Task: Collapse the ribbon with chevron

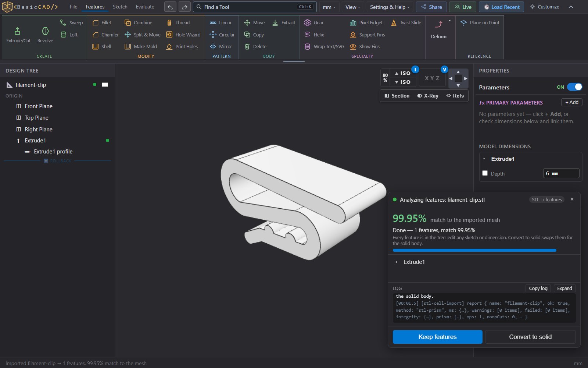Action: click(571, 7)
